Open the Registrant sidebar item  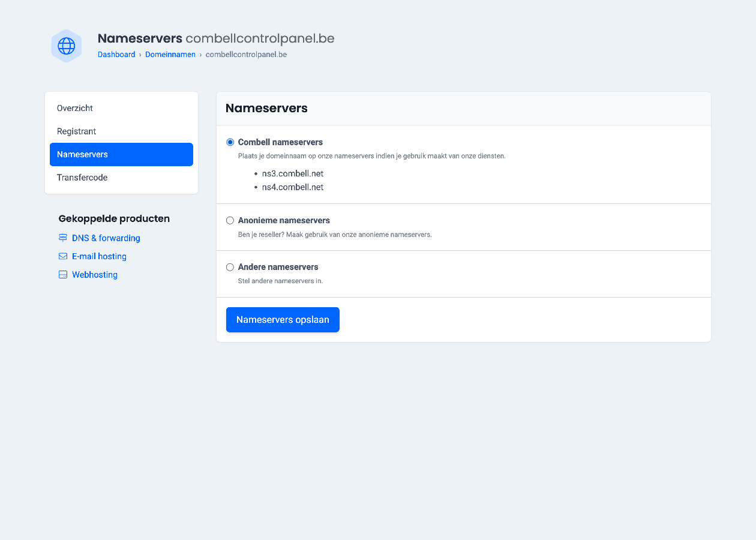[x=121, y=131]
